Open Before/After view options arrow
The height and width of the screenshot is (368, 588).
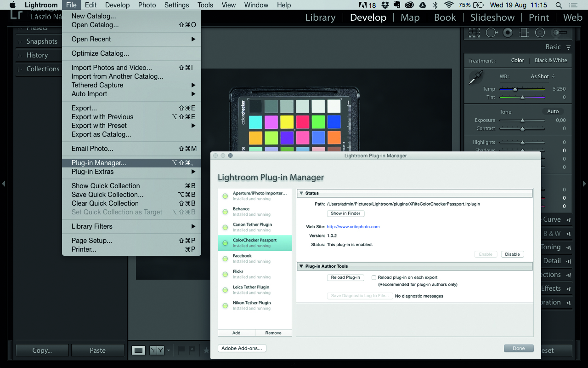click(169, 351)
